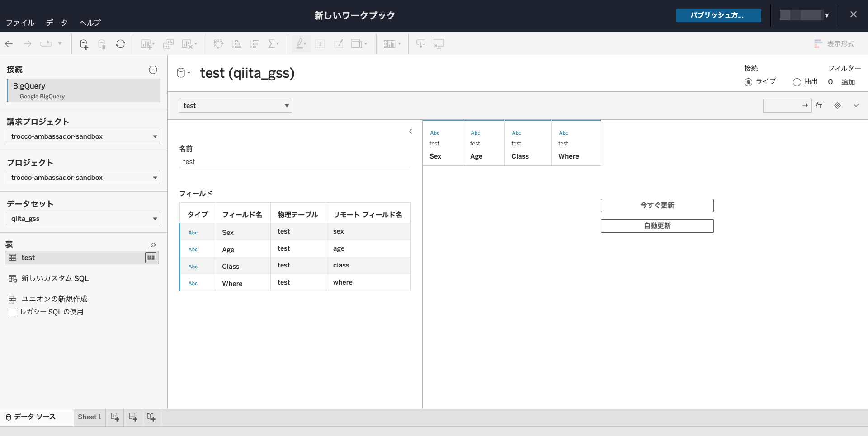
Task: Click the new worksheet toolbar icon
Action: [x=147, y=44]
